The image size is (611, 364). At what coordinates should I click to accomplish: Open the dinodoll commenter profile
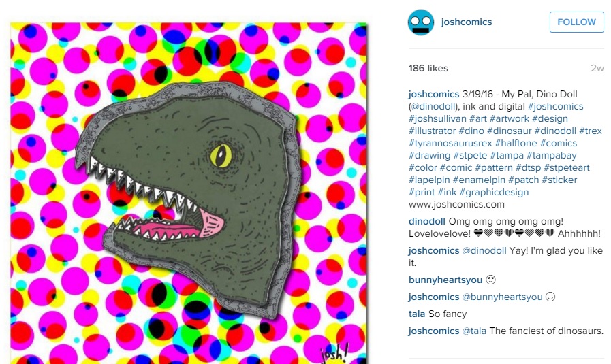[x=426, y=222]
